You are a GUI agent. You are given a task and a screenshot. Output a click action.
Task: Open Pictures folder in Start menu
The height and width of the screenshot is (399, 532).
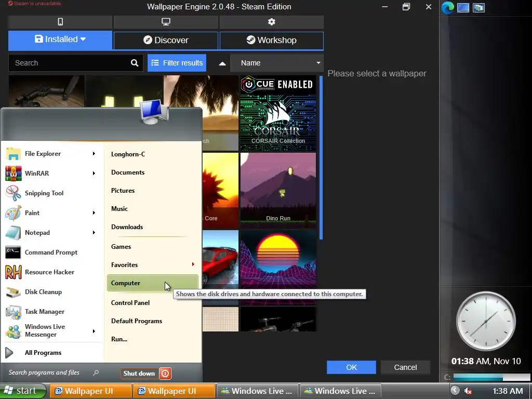(x=123, y=191)
